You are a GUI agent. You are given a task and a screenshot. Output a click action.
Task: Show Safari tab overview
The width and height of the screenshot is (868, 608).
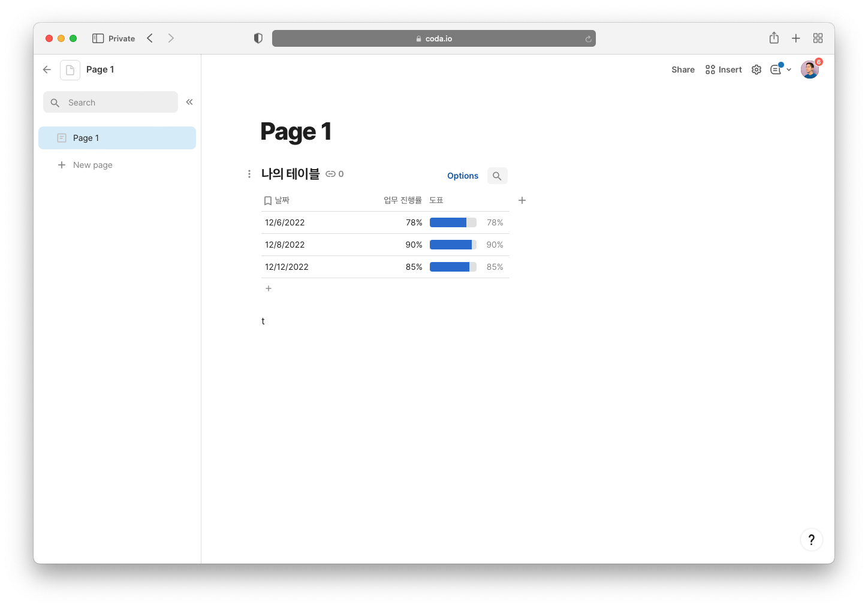click(x=818, y=38)
